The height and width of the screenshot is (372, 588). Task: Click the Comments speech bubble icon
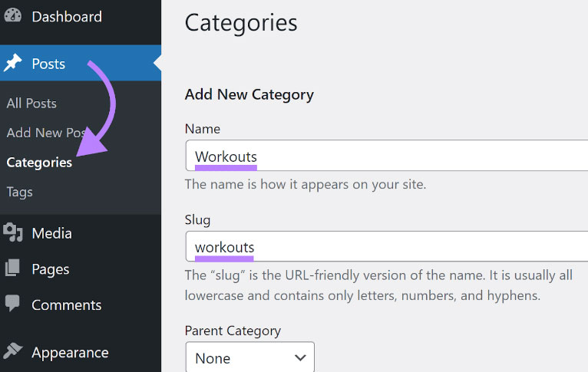(13, 304)
